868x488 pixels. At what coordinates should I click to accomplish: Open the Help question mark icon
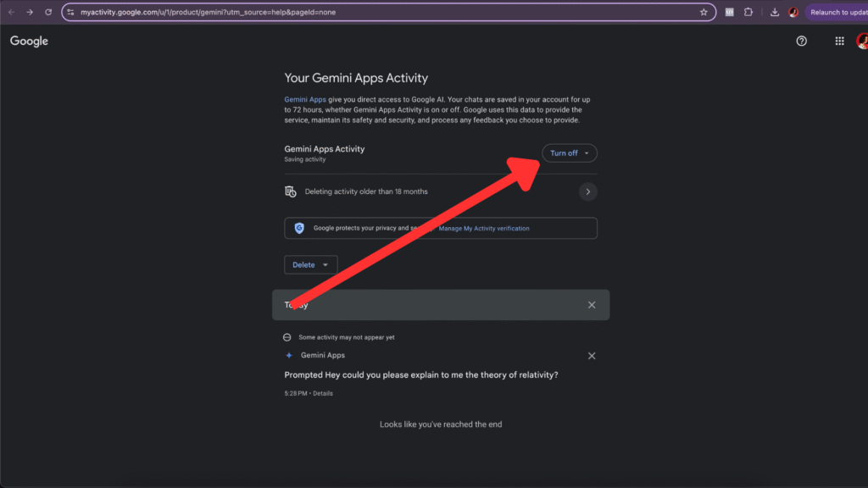pyautogui.click(x=801, y=41)
